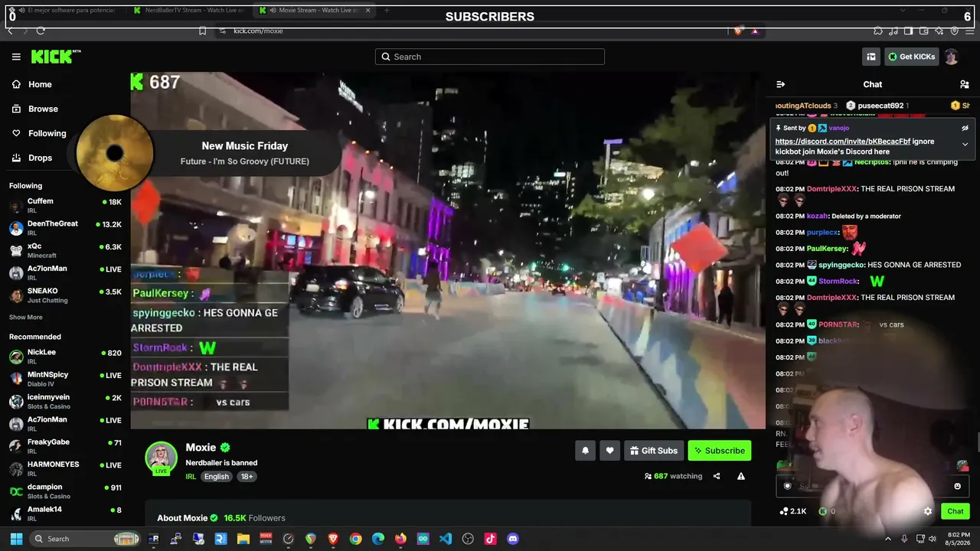Reload the browser page
Screen dimensions: 980x551
click(41, 31)
